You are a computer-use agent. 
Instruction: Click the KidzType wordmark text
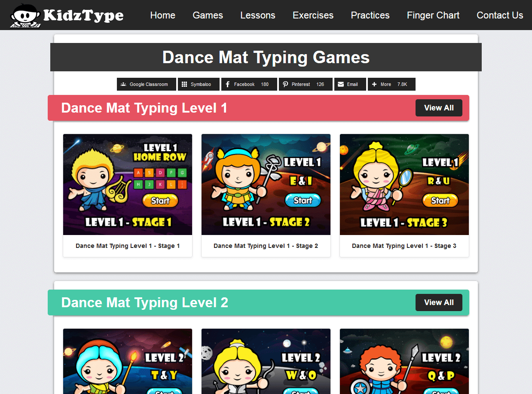[83, 16]
